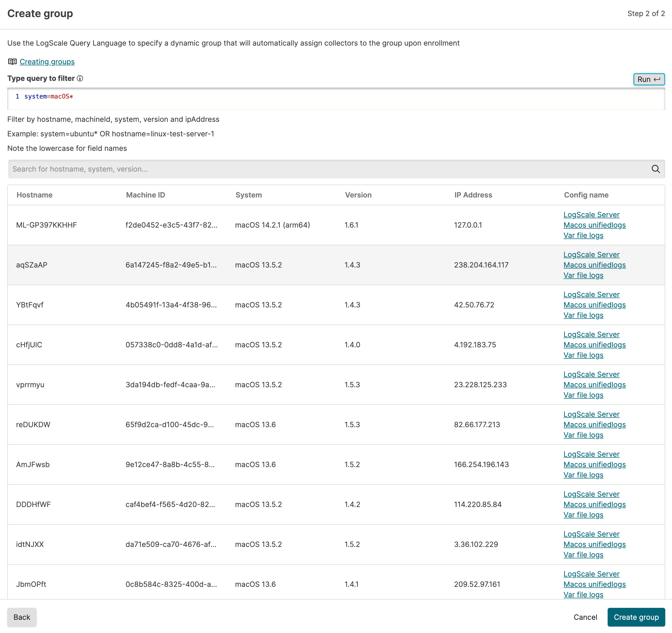This screenshot has width=672, height=633.
Task: Go Back to the previous step
Action: pyautogui.click(x=22, y=617)
